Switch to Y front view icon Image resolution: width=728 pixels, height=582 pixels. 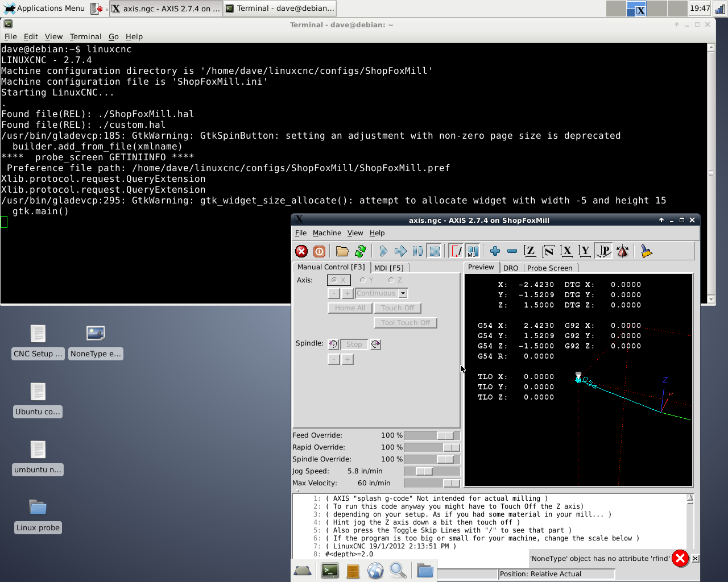point(585,251)
